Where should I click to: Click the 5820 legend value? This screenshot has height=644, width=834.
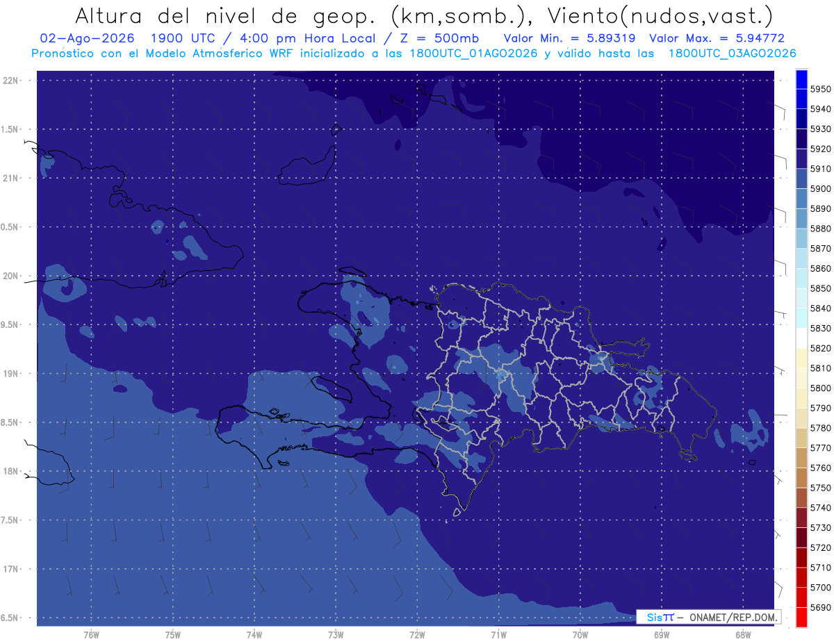[x=821, y=348]
